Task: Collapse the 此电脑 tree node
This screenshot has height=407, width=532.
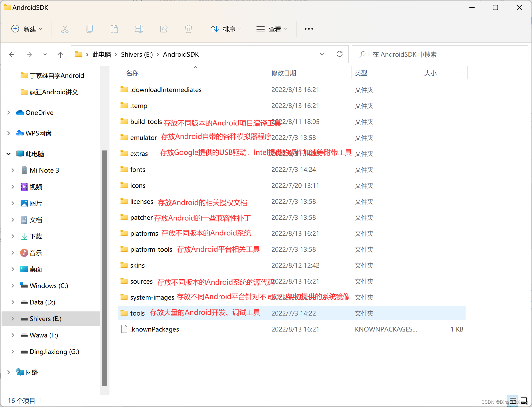Action: 8,154
